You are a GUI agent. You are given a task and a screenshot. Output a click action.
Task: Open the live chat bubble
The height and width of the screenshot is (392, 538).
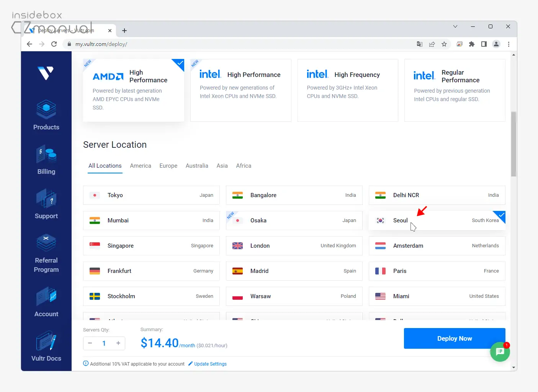(x=500, y=352)
